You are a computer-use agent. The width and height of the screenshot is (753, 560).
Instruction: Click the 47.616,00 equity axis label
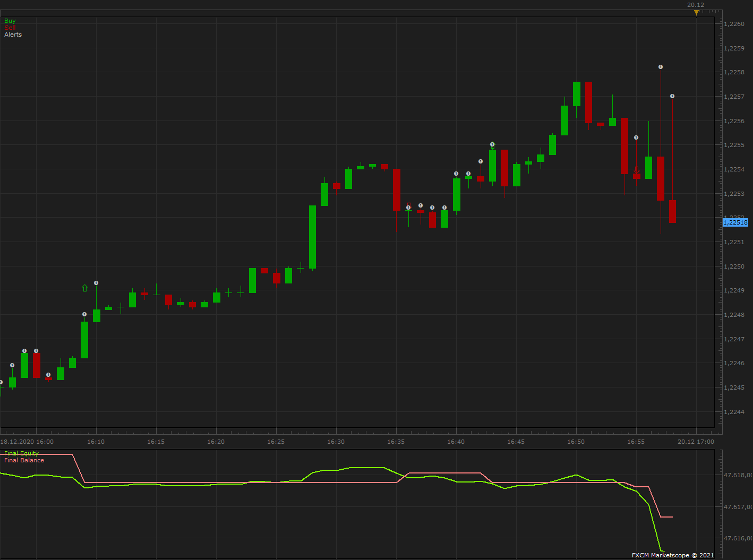tap(738, 538)
